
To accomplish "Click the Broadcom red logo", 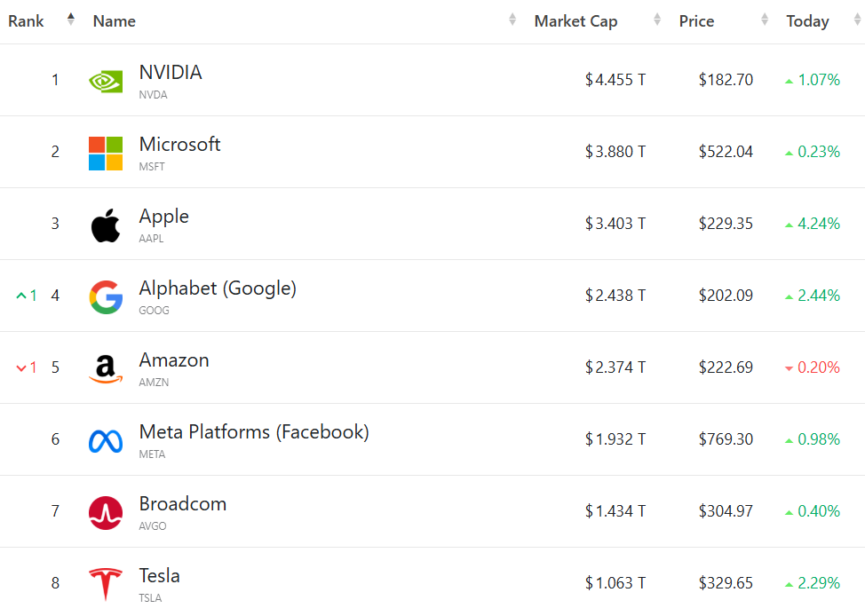I will pos(106,513).
